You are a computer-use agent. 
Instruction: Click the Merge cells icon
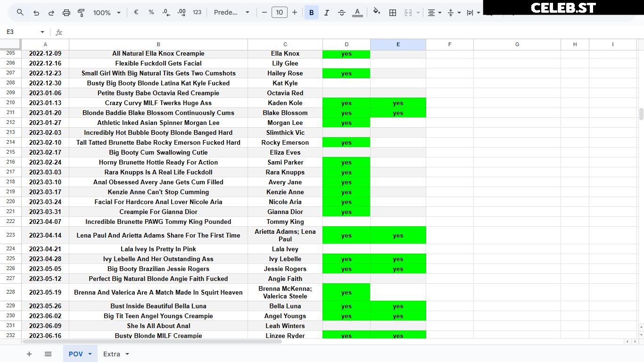click(408, 13)
